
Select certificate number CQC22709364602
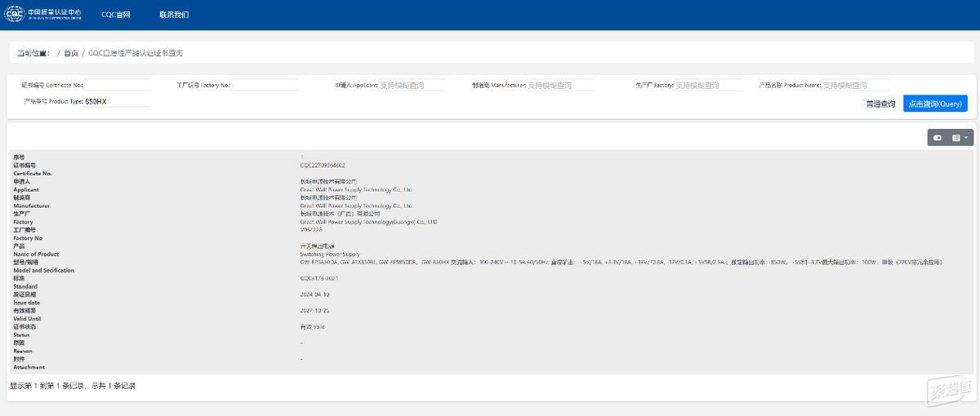pos(323,165)
